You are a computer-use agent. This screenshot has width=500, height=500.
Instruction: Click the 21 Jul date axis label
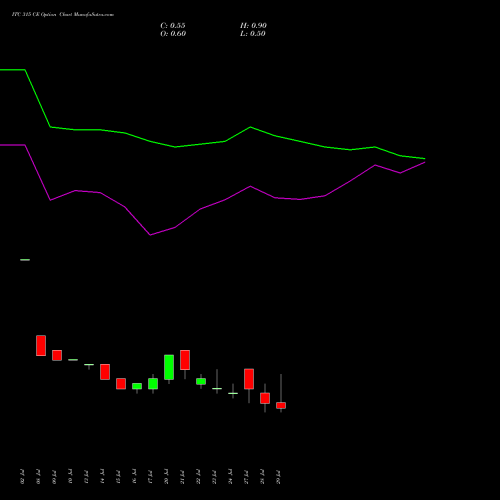[x=182, y=477]
